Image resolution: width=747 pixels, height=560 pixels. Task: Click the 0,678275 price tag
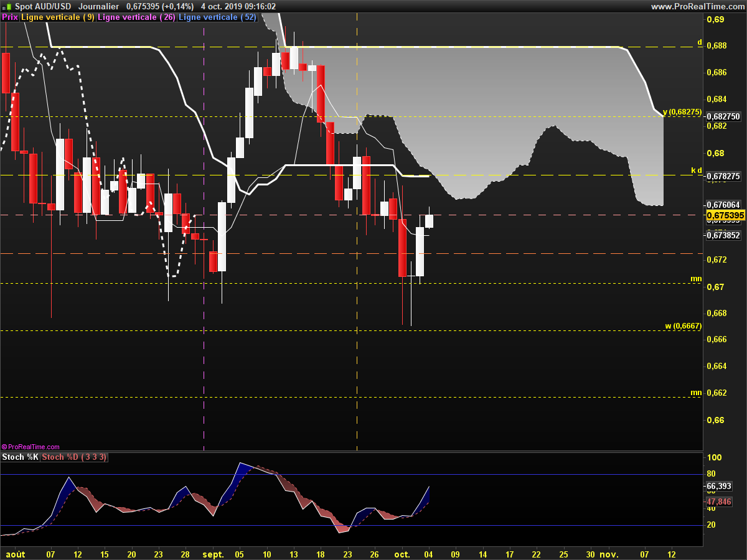point(723,176)
